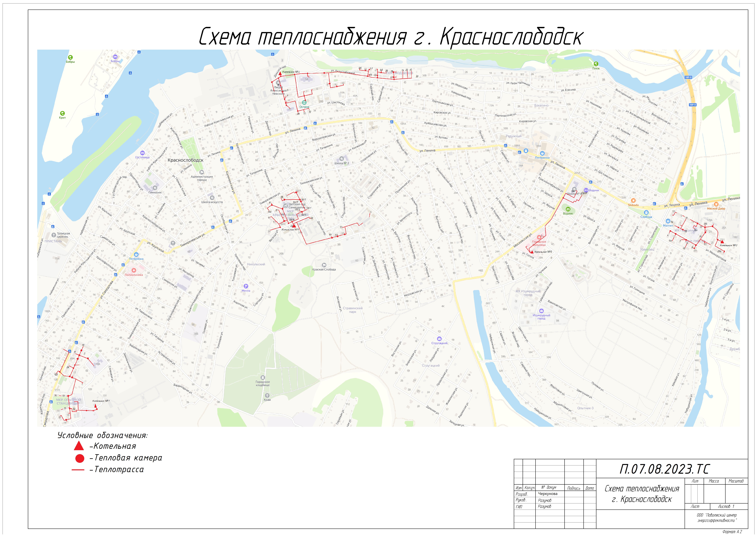Viewport: 756px width, 539px height.
Task: Select the Мечта map marker
Action: tap(246, 286)
